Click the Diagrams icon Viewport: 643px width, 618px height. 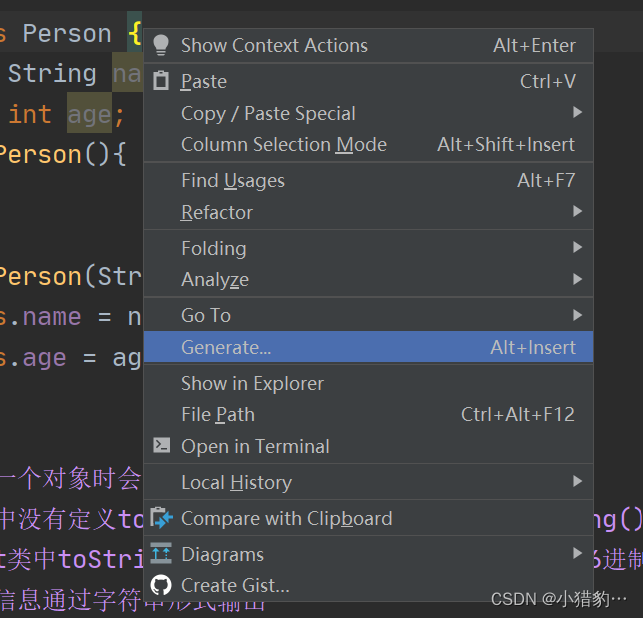(161, 554)
